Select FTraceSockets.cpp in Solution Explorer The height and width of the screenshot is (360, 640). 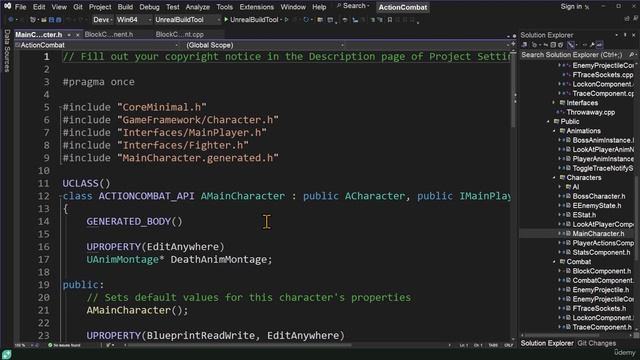point(603,75)
